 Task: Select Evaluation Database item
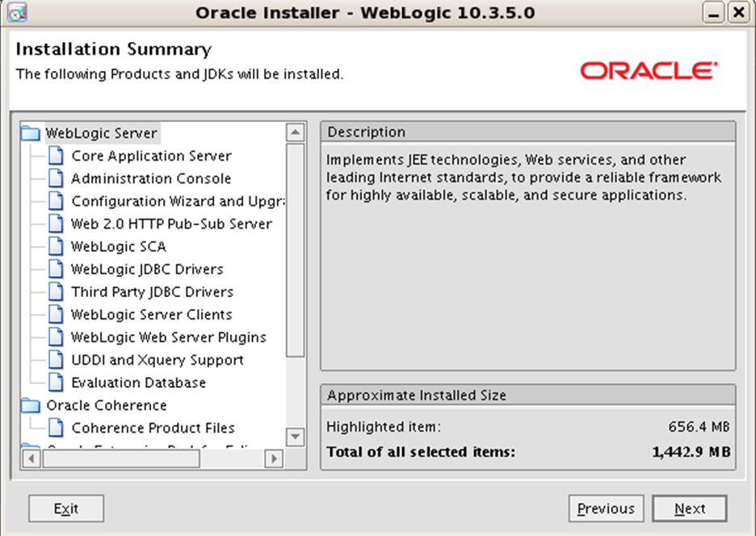point(139,383)
